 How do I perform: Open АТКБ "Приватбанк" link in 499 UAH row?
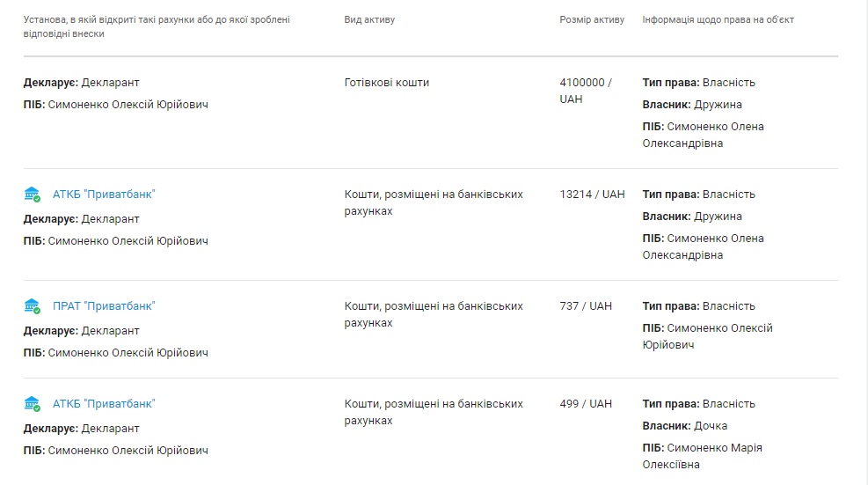coord(104,404)
